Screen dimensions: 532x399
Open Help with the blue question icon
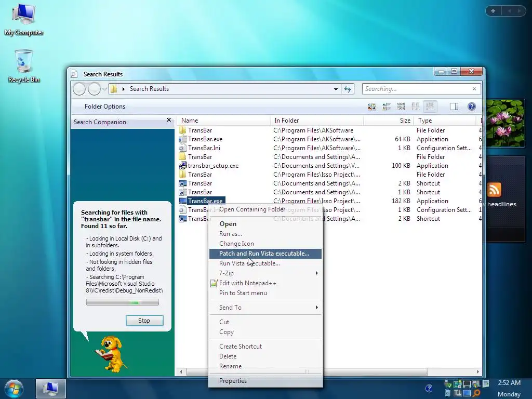[472, 107]
